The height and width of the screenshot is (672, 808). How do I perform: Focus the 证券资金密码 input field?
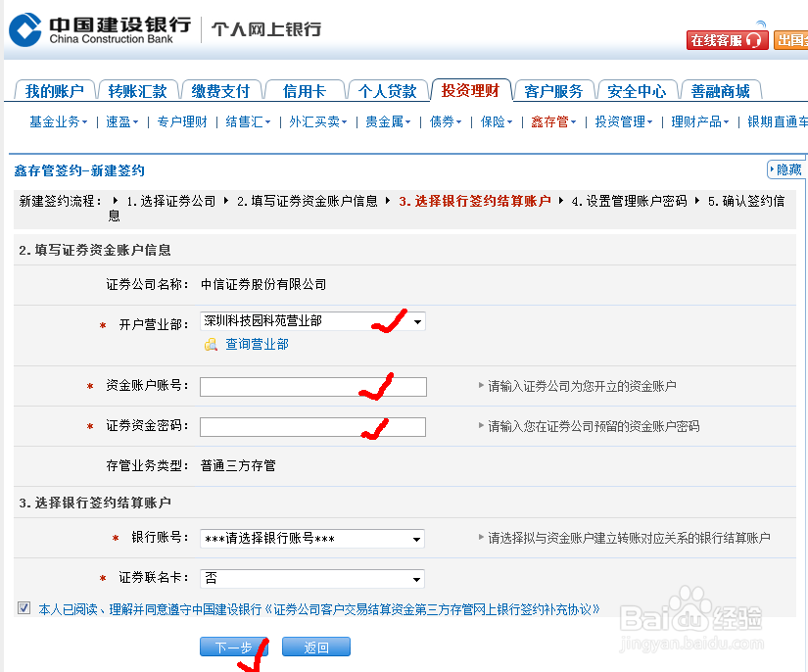click(312, 427)
